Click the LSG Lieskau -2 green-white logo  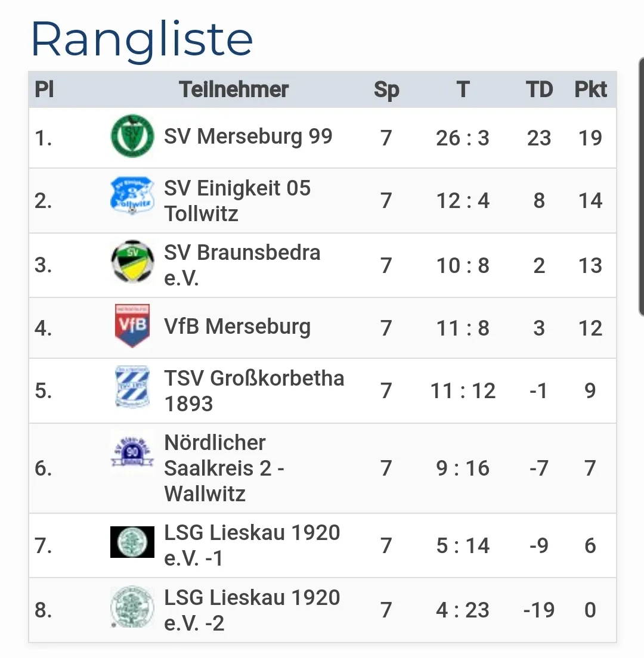point(132,607)
